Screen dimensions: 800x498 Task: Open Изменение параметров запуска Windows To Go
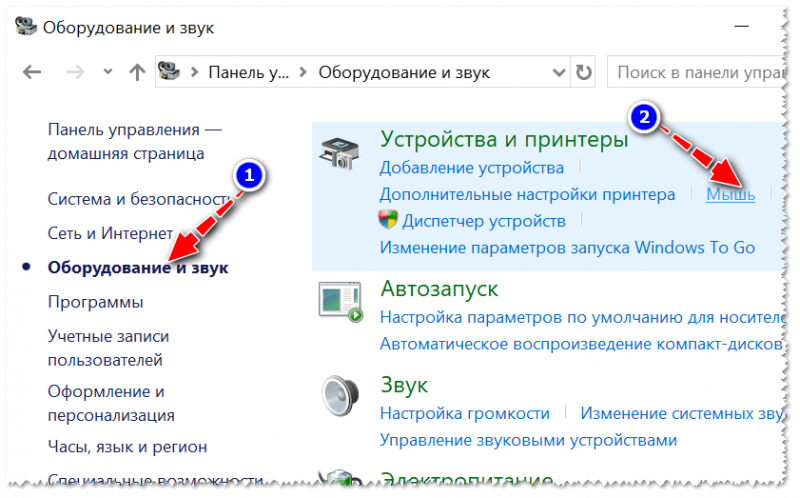[567, 247]
